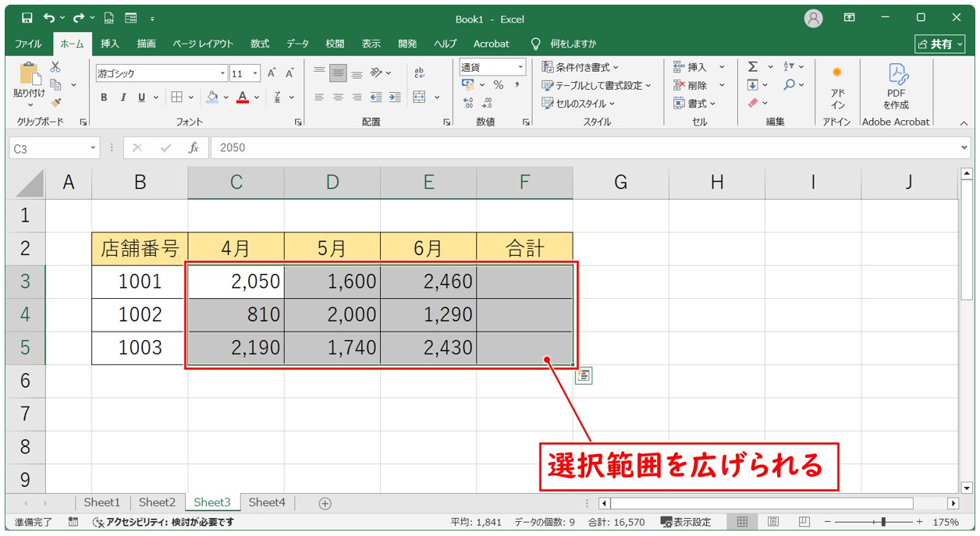Click the percent style icon
This screenshot has height=536, width=980.
498,85
